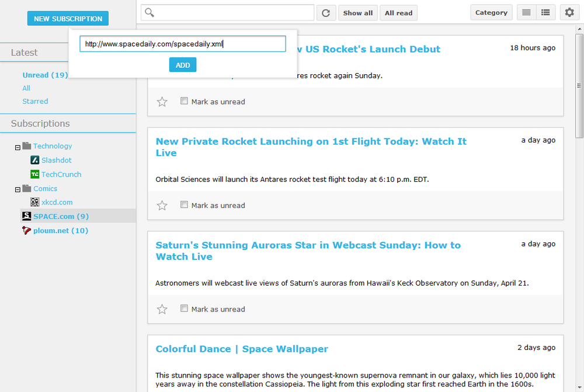Switch to the Starred view
The image size is (584, 392).
35,100
